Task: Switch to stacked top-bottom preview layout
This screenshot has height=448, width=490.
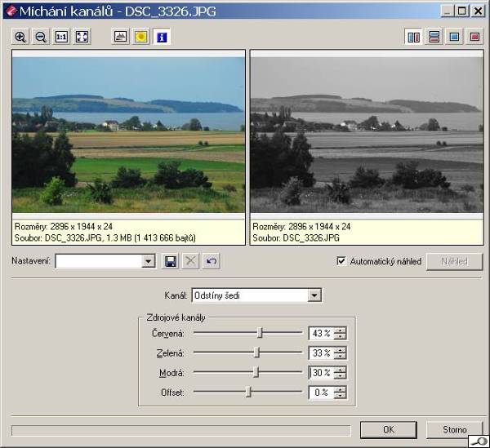Action: (x=434, y=37)
